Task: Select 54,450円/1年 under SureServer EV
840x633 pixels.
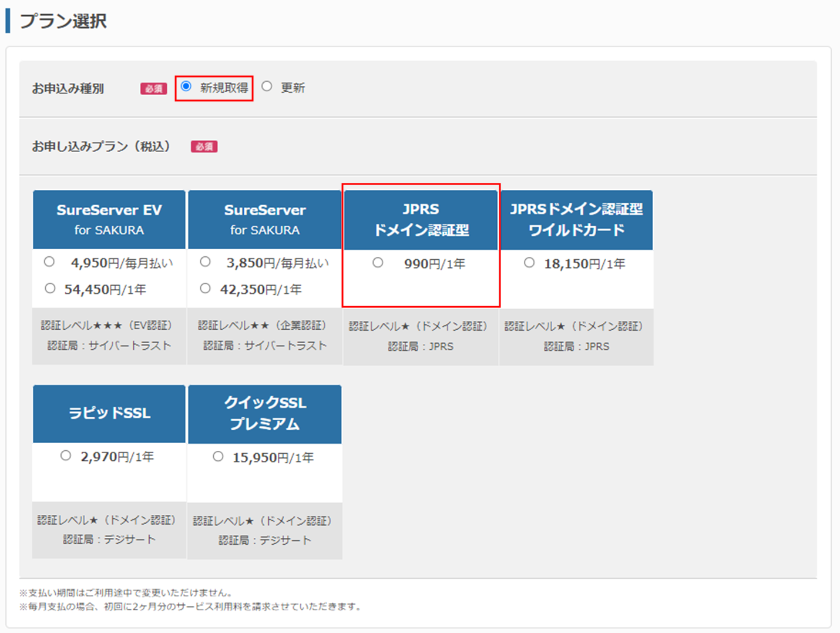Action: (49, 287)
